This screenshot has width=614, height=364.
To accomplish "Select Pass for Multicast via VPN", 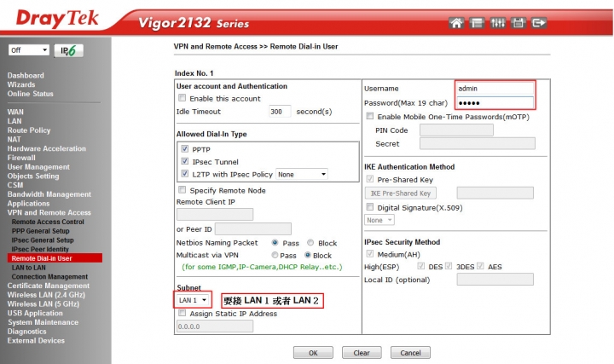I will (x=275, y=255).
